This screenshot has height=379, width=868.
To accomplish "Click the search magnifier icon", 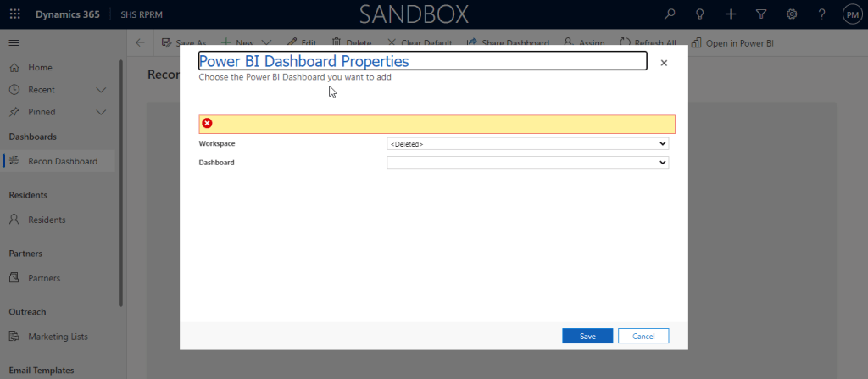I will (670, 14).
